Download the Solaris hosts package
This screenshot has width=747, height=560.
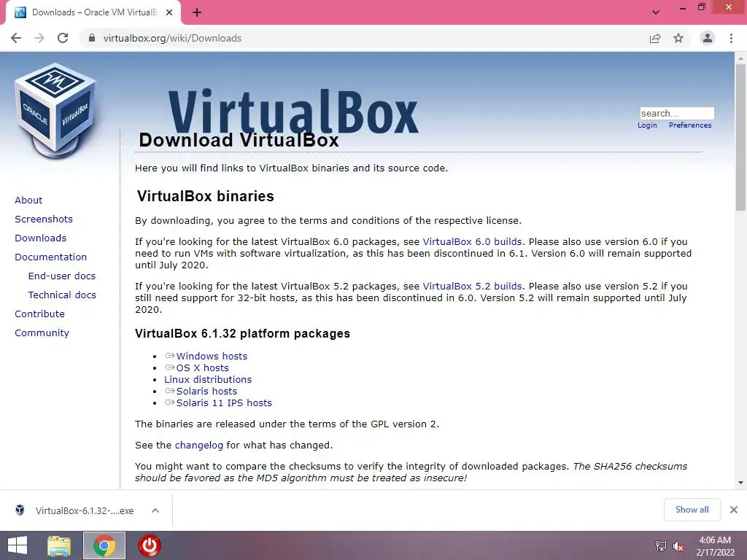(206, 392)
